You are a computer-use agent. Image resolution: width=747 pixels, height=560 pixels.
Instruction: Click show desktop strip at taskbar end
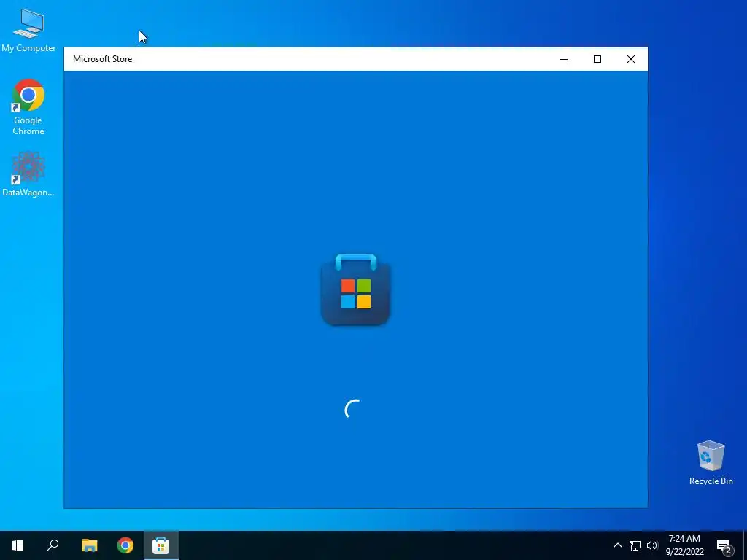click(x=745, y=545)
